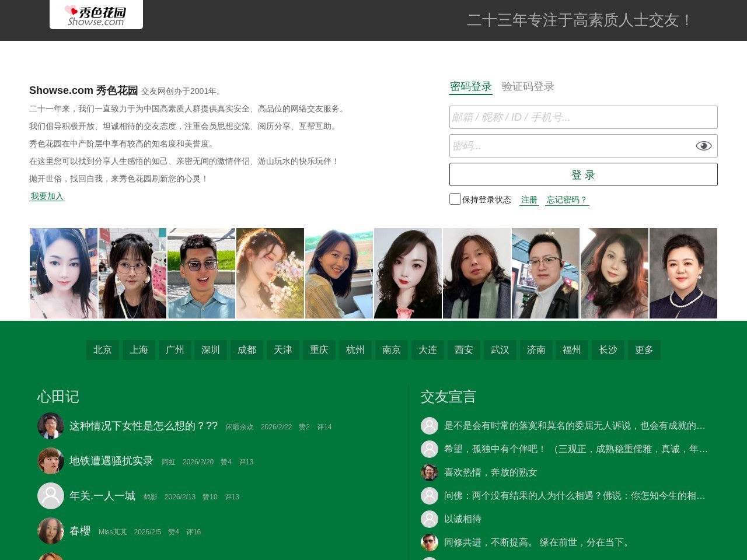This screenshot has width=747, height=560.
Task: Expand the 更多 cities list
Action: click(644, 349)
